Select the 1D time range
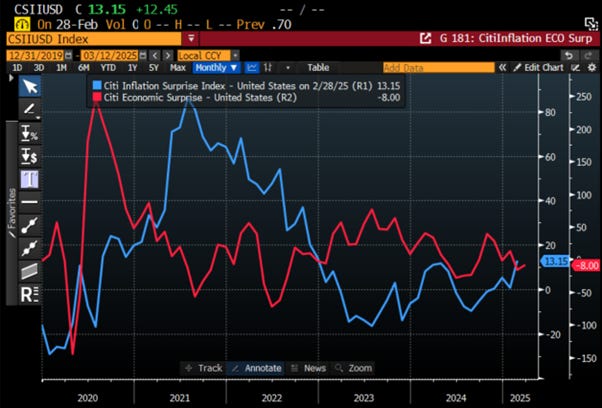 click(17, 68)
